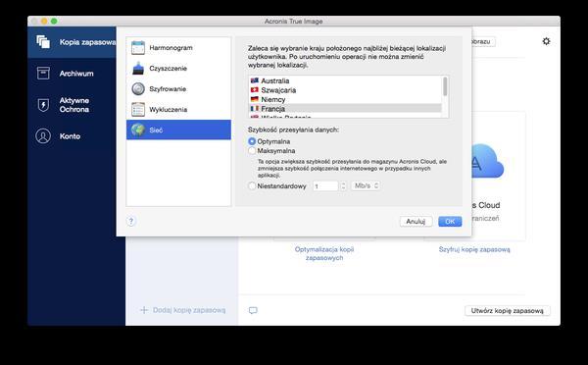
Task: Click the Szwajcaria flag icon
Action: pyautogui.click(x=255, y=89)
